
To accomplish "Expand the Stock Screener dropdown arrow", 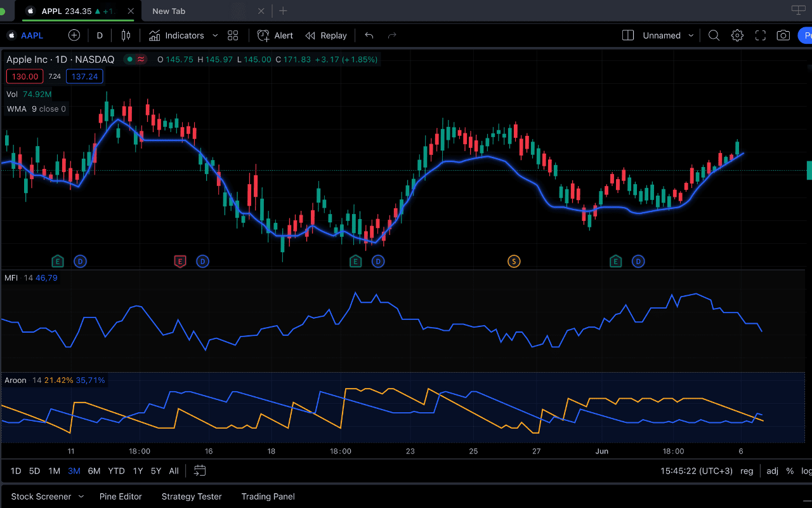I will point(81,497).
